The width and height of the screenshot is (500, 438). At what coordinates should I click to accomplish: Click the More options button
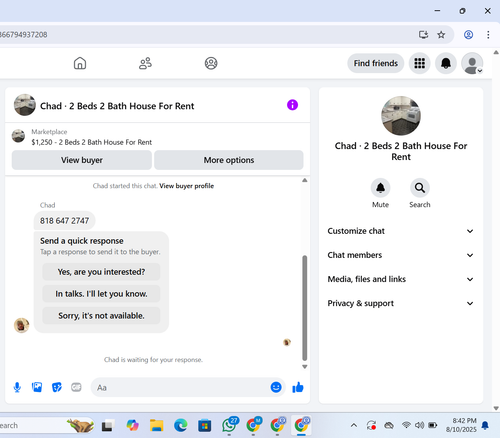click(x=229, y=160)
